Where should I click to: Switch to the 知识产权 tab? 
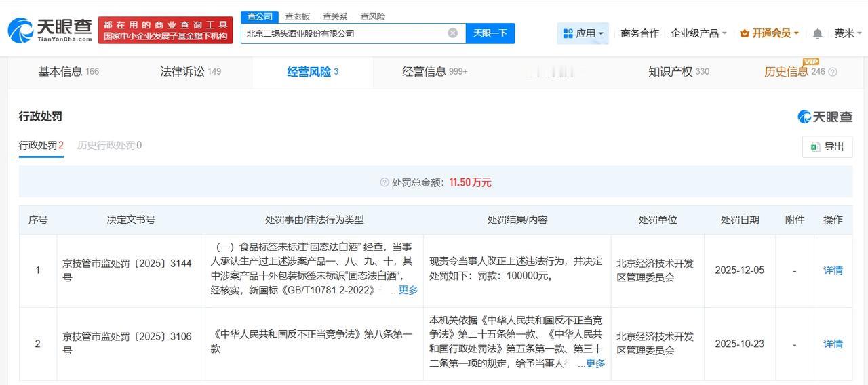tap(679, 72)
